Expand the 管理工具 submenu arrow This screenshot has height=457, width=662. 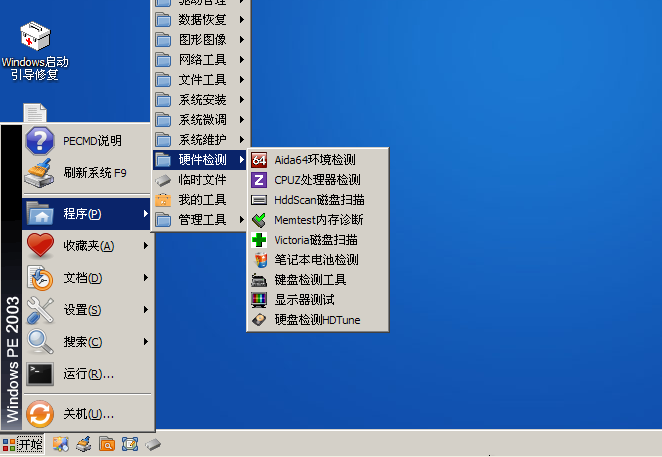coord(242,220)
